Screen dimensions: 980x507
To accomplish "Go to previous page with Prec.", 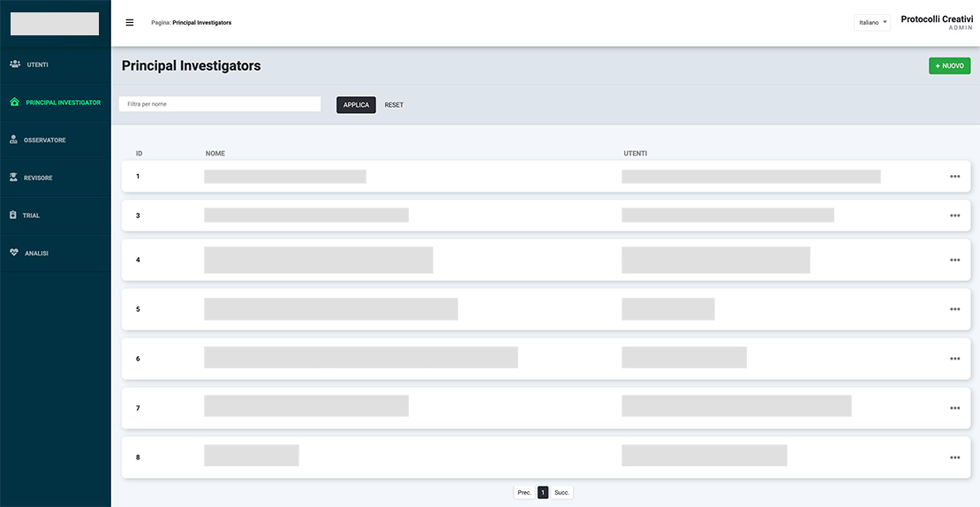I will point(524,493).
